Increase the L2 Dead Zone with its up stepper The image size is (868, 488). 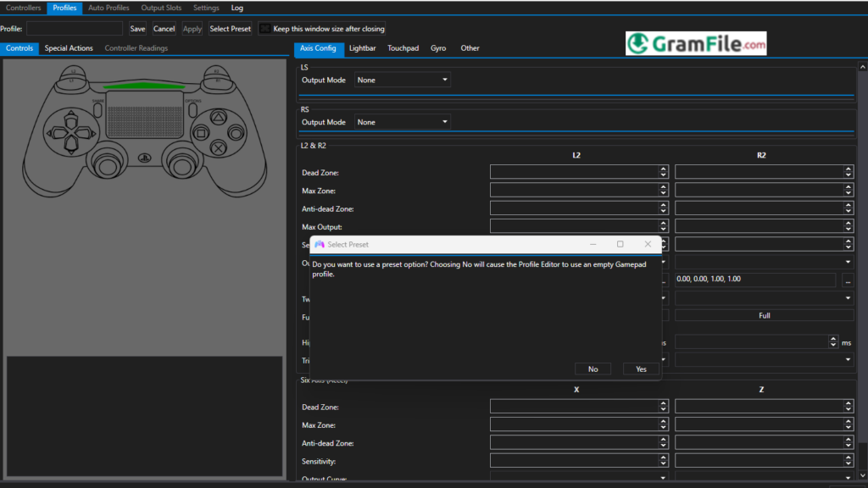click(x=665, y=168)
